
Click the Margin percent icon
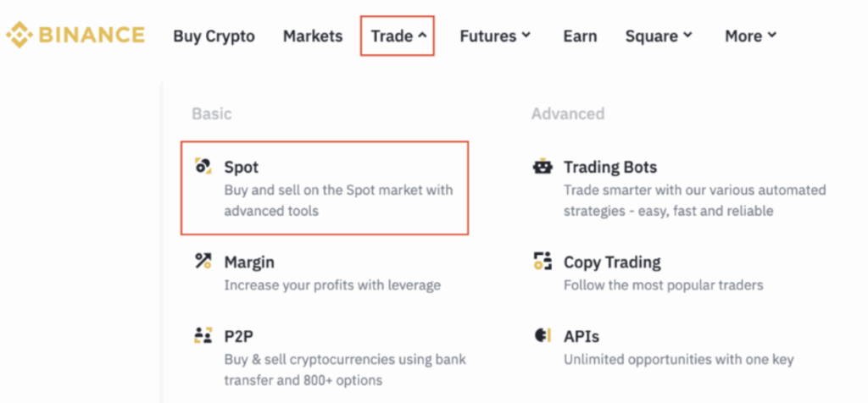click(203, 262)
